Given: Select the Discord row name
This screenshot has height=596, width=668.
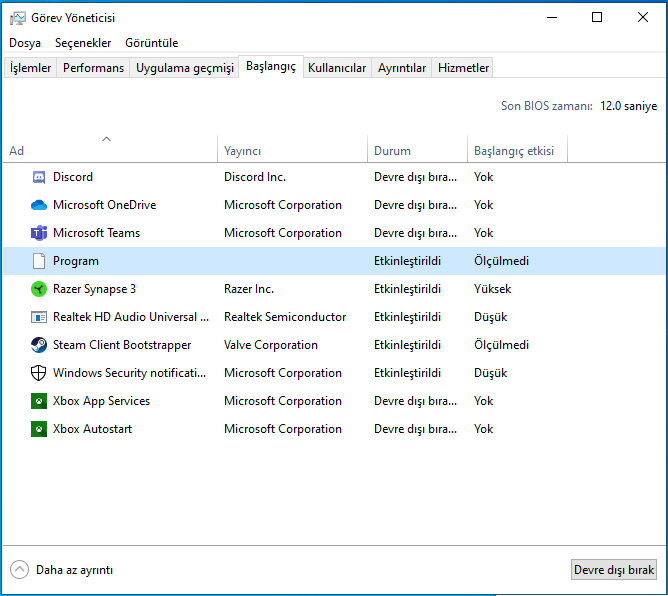Looking at the screenshot, I should tap(73, 177).
